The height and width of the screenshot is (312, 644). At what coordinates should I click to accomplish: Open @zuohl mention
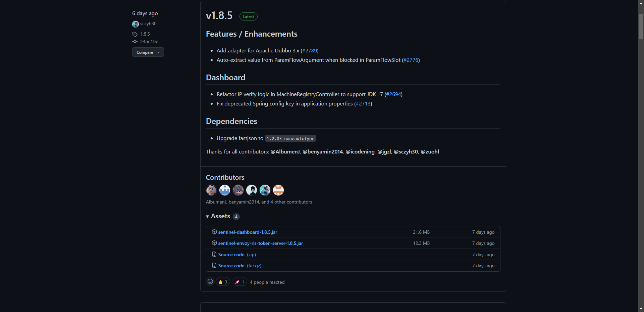pos(430,151)
